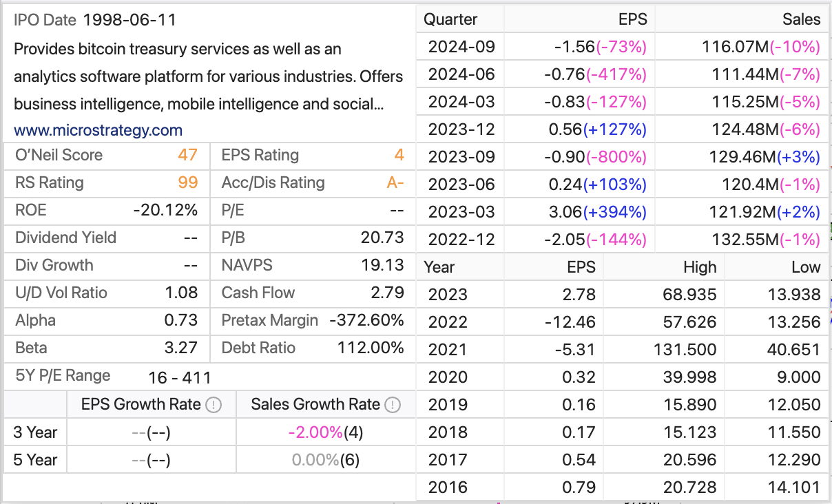Select the 2024-09 quarterly row
832x504 pixels.
pyautogui.click(x=620, y=47)
